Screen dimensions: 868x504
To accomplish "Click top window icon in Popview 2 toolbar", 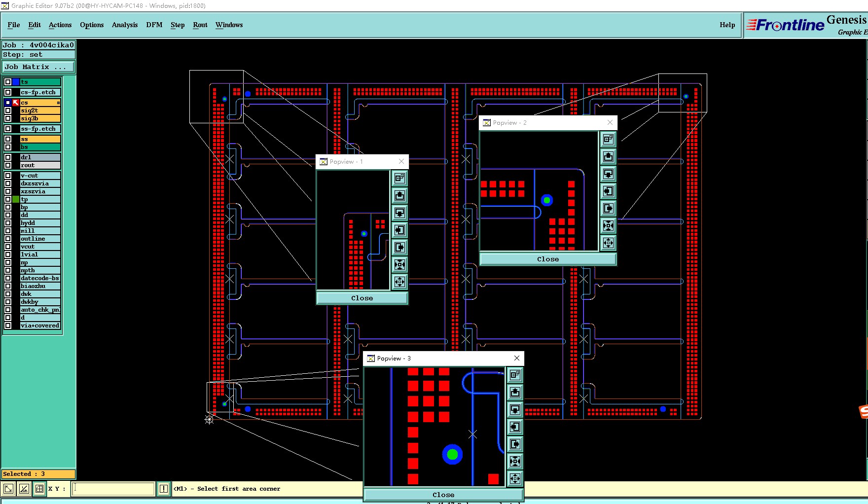I will [608, 139].
